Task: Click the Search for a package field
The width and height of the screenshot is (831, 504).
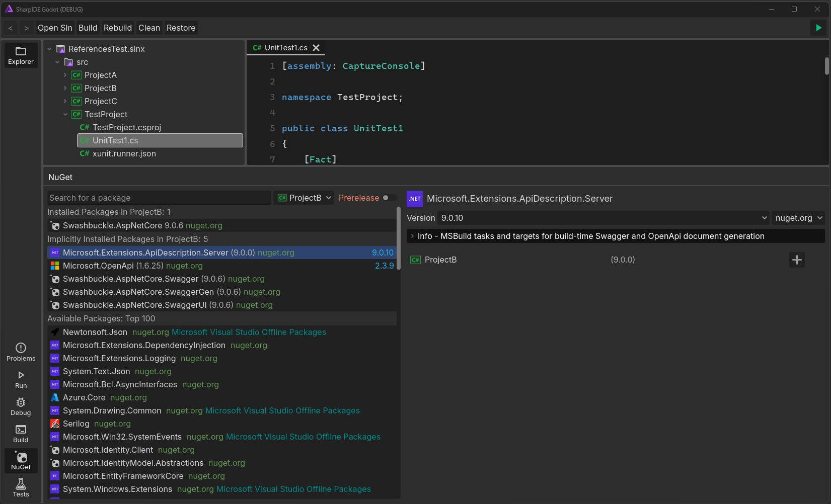Action: coord(159,198)
